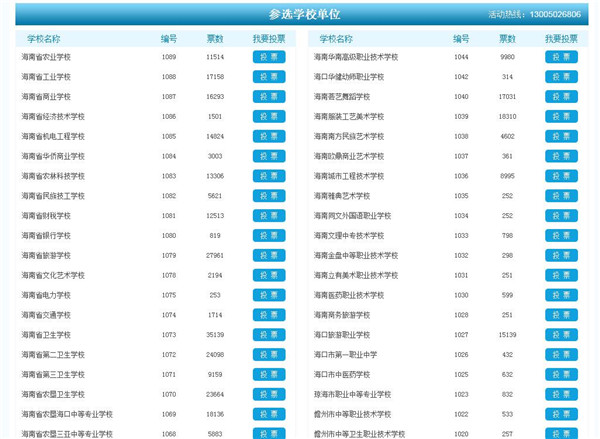Click 投票 for 海南省经济技术学校
Screen dimensions: 600x439
pyautogui.click(x=269, y=116)
